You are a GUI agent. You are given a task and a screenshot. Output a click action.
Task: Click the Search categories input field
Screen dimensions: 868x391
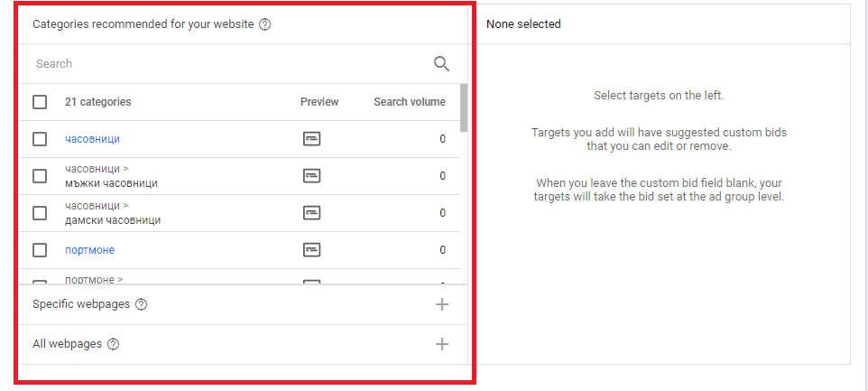[226, 64]
